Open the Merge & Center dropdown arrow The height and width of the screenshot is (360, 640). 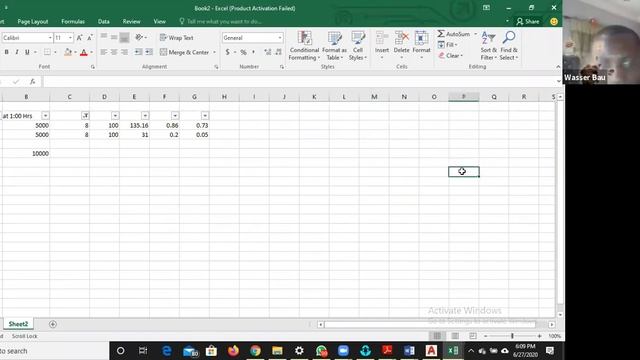214,52
